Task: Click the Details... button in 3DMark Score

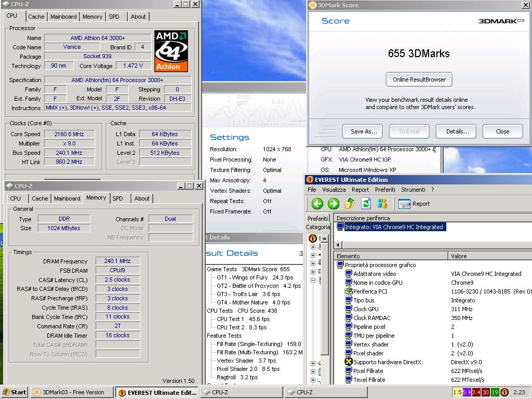Action: click(456, 131)
